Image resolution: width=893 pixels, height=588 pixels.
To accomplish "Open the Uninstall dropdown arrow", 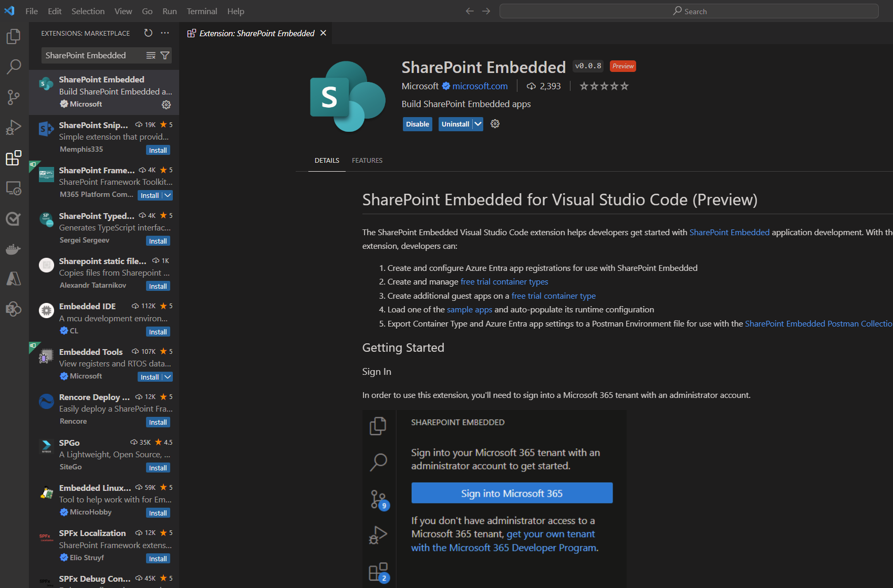I will (477, 124).
